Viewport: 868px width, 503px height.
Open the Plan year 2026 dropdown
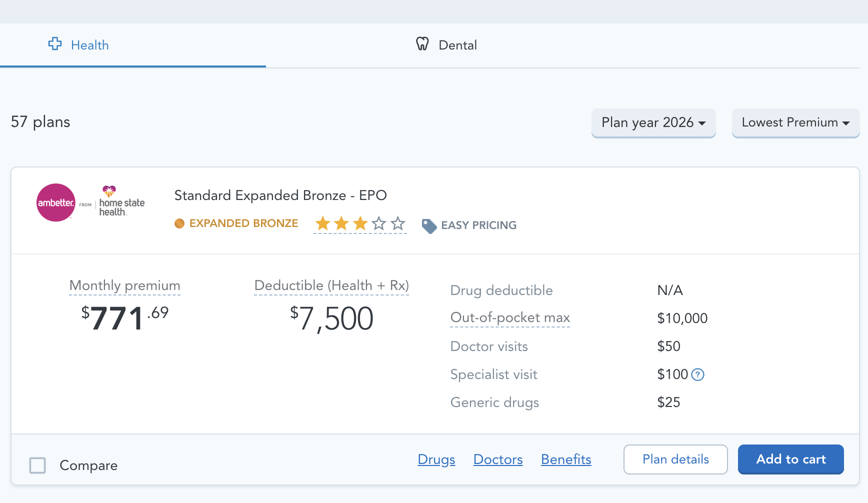(x=653, y=122)
